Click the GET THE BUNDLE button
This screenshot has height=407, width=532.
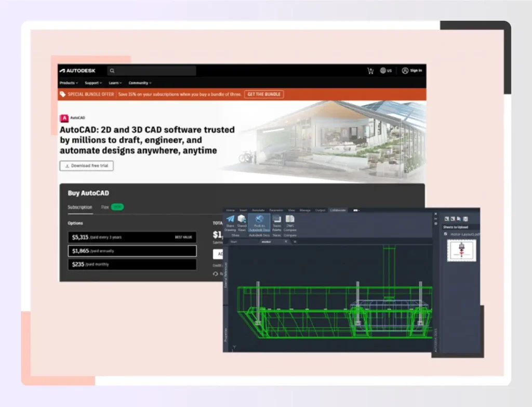pyautogui.click(x=264, y=94)
